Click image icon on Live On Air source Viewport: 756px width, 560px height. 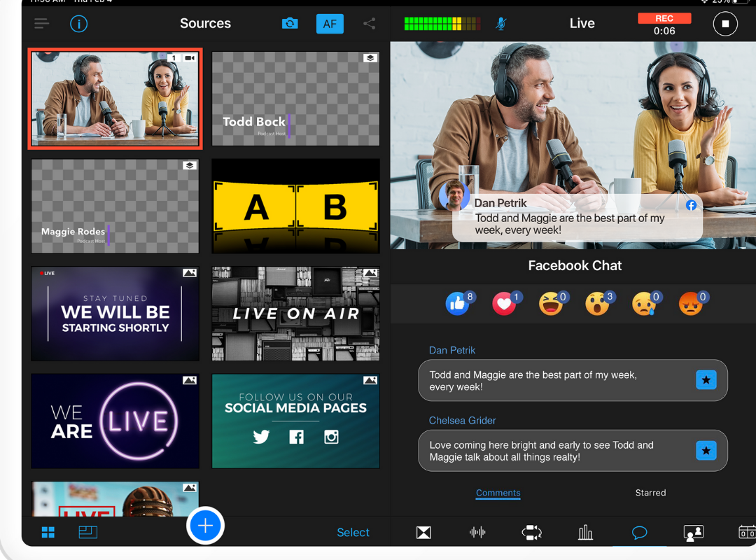[x=370, y=273]
